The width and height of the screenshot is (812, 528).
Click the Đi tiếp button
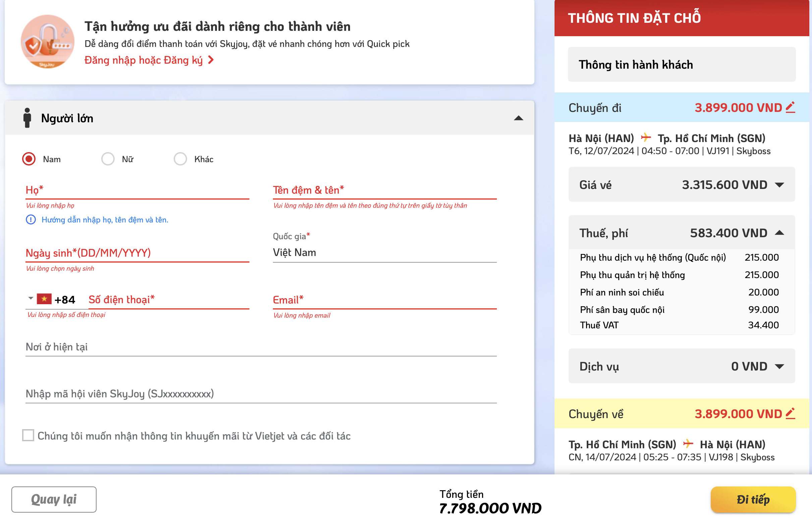[753, 500]
